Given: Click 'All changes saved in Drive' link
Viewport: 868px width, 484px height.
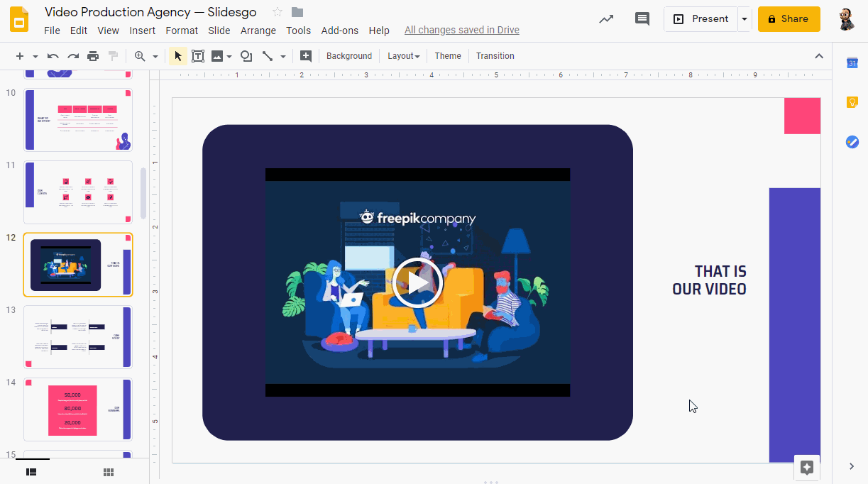Looking at the screenshot, I should (x=462, y=31).
